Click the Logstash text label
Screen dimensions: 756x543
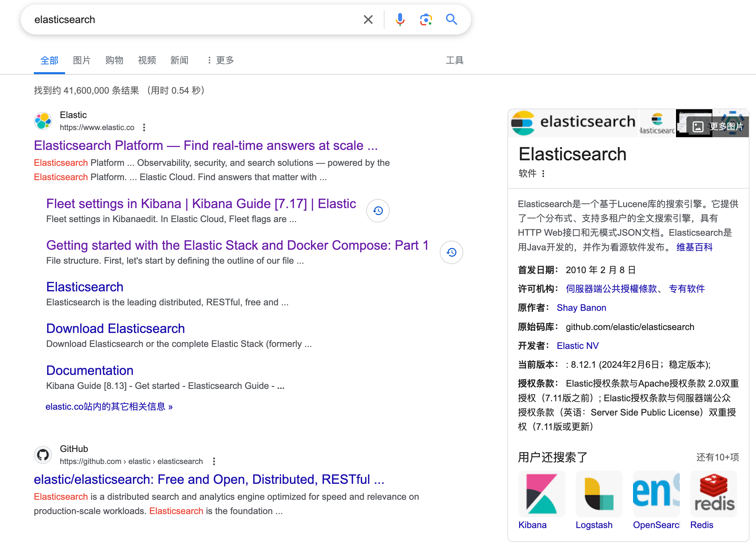click(x=594, y=525)
